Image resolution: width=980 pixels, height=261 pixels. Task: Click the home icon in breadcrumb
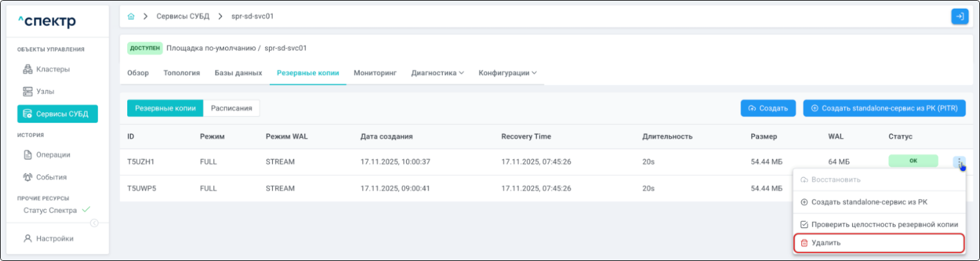(x=131, y=17)
